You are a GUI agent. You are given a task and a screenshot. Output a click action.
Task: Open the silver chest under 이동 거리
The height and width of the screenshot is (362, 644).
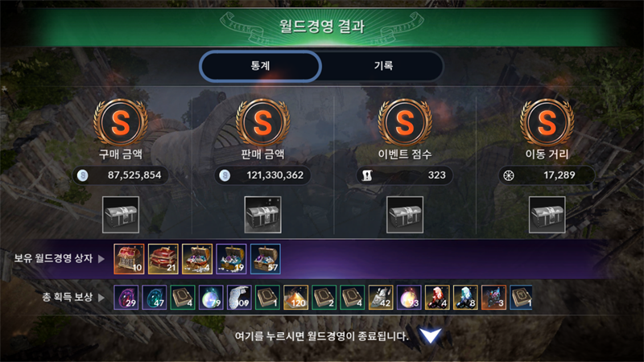(547, 215)
